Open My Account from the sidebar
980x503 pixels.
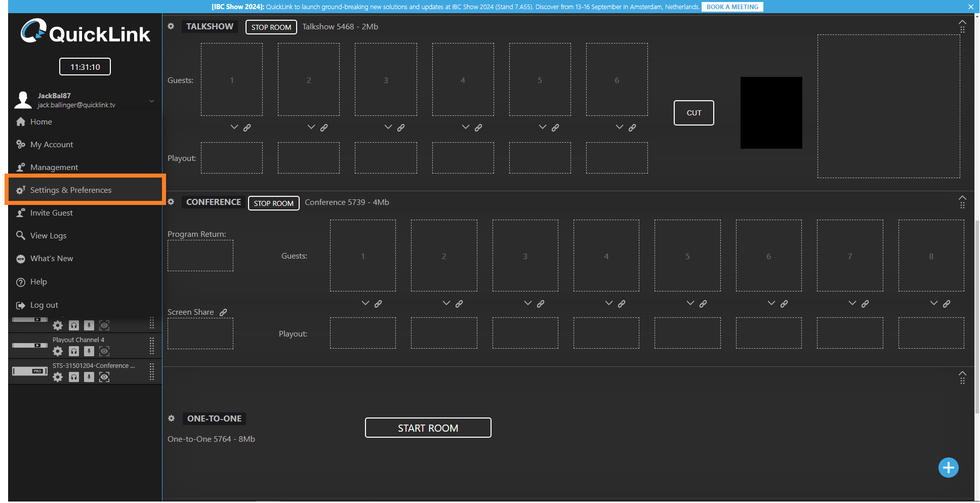coord(85,145)
